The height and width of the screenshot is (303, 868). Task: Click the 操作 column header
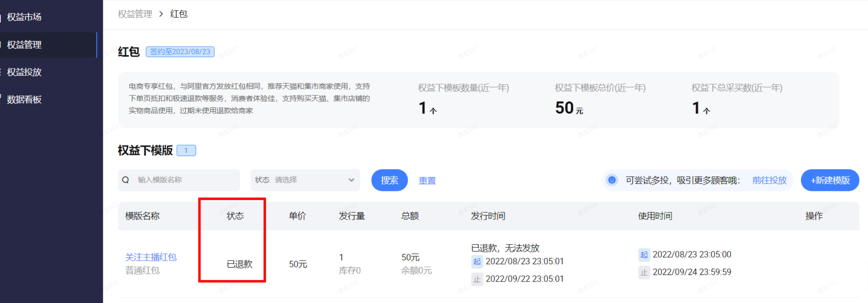pyautogui.click(x=814, y=216)
